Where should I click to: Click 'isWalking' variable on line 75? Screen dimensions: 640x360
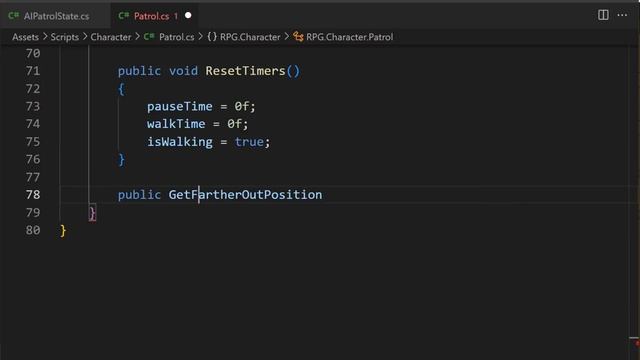[180, 142]
